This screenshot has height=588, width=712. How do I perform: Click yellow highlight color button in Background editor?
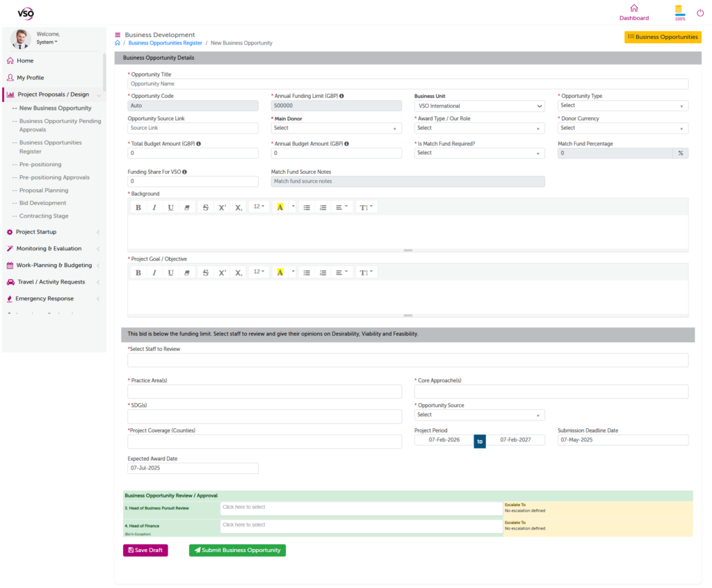tap(280, 207)
